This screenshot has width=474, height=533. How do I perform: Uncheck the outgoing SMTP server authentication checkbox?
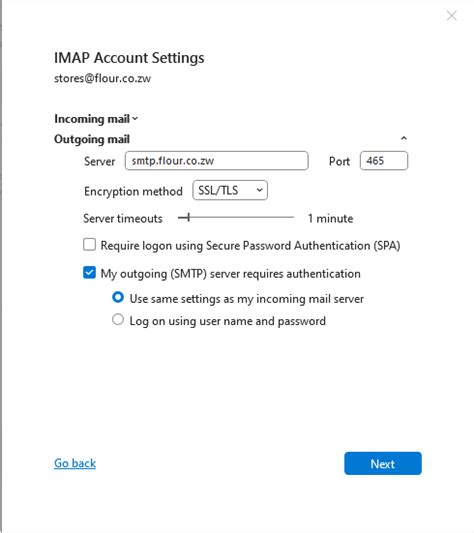click(x=89, y=273)
